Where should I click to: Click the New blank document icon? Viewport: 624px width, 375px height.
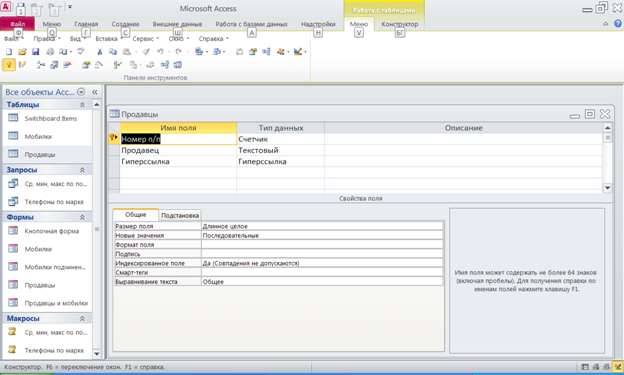(x=9, y=51)
